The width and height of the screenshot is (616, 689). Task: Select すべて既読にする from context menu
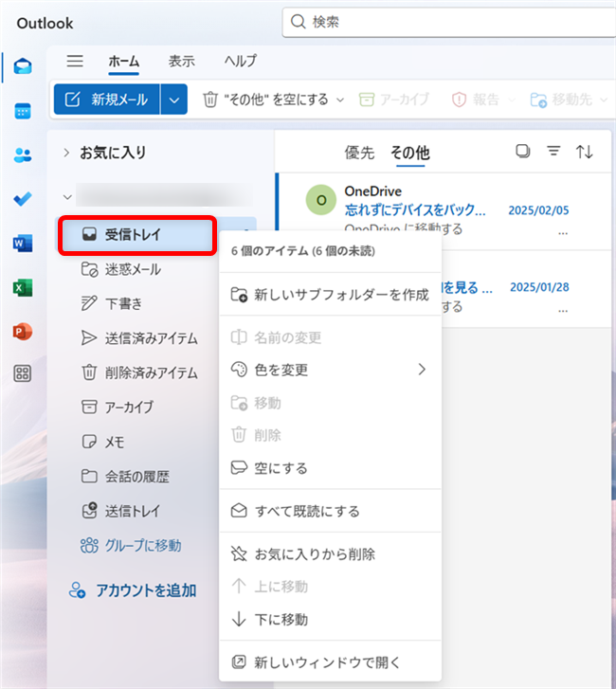click(307, 511)
